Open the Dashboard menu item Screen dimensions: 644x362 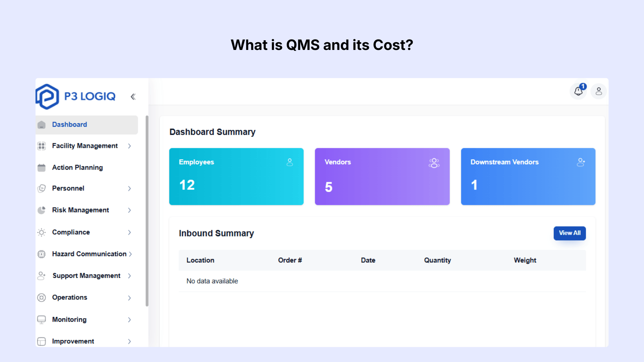[69, 124]
